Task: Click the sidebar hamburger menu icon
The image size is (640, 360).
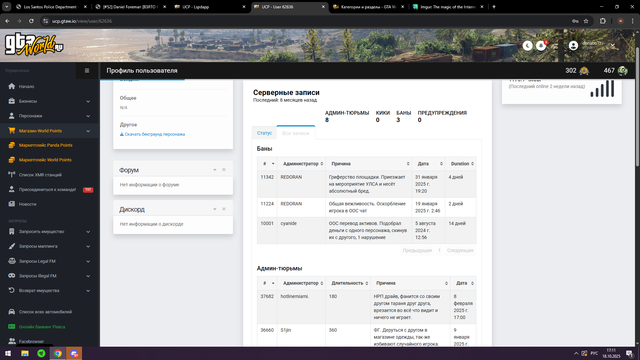Action: pos(87,71)
